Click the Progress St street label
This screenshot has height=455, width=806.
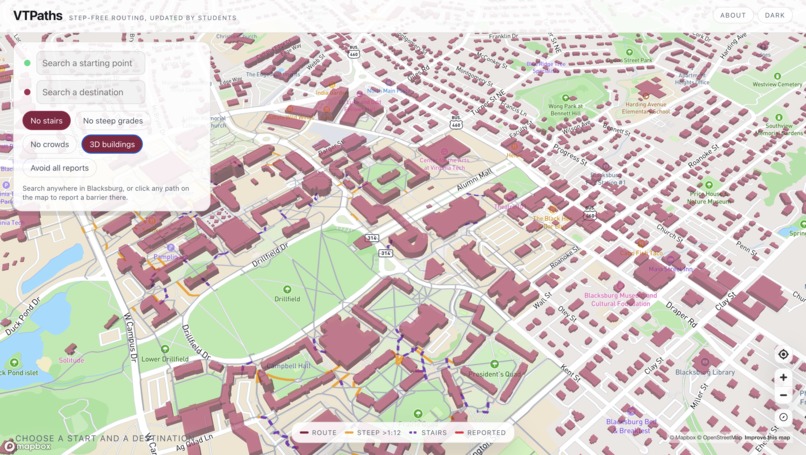(x=570, y=154)
